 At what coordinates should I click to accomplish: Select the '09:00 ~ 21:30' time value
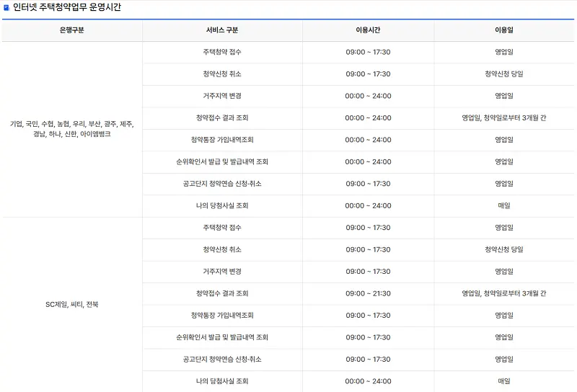(x=368, y=293)
